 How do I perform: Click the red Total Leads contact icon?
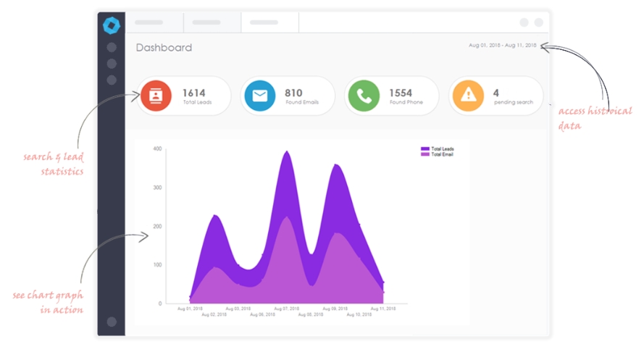[156, 96]
